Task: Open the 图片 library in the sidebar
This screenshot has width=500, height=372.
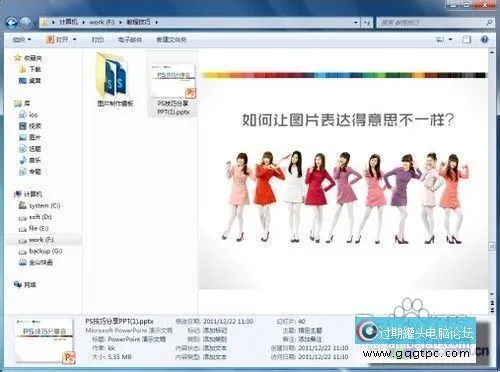Action: pyautogui.click(x=30, y=137)
